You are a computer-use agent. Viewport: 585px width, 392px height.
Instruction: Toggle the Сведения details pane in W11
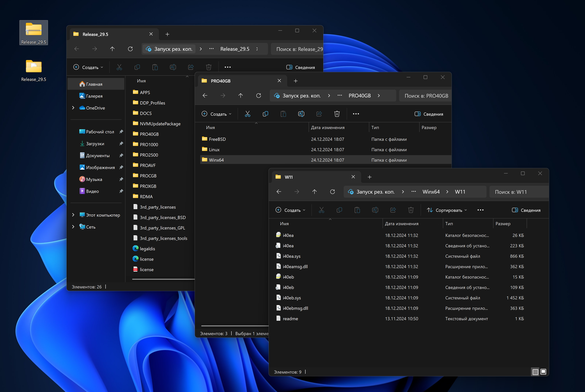click(526, 210)
